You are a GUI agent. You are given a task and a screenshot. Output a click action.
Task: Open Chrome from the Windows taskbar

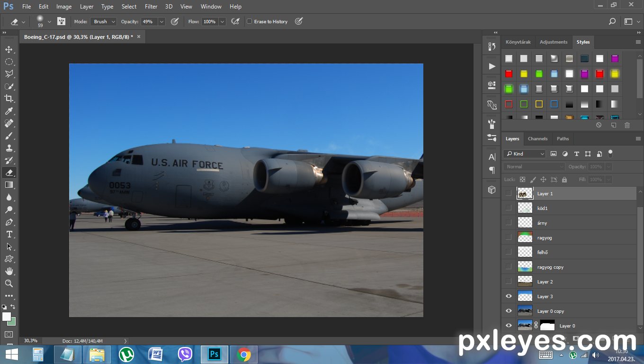pos(244,355)
